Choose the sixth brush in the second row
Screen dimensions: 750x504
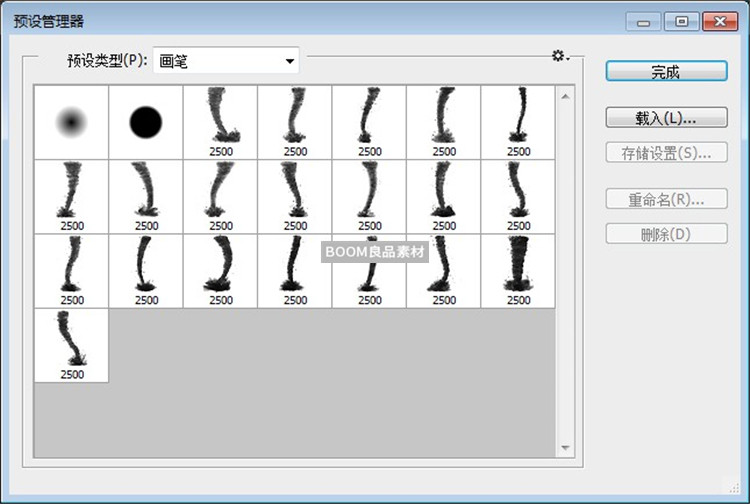(x=444, y=196)
